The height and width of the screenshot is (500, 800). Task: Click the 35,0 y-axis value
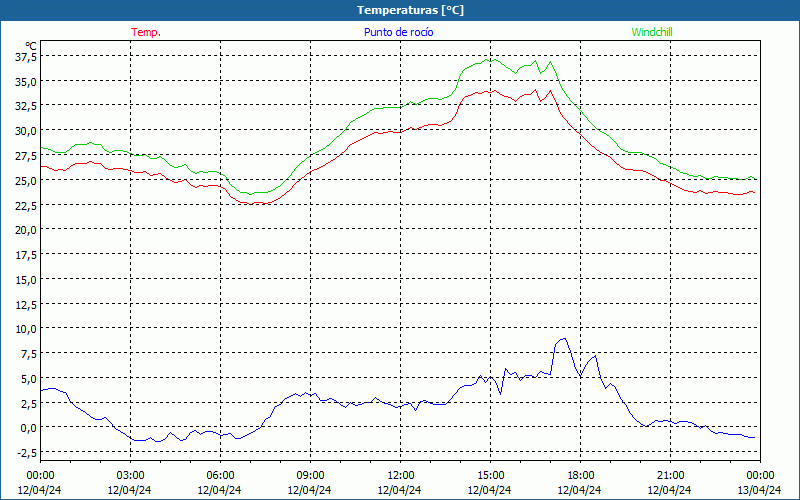click(x=26, y=82)
